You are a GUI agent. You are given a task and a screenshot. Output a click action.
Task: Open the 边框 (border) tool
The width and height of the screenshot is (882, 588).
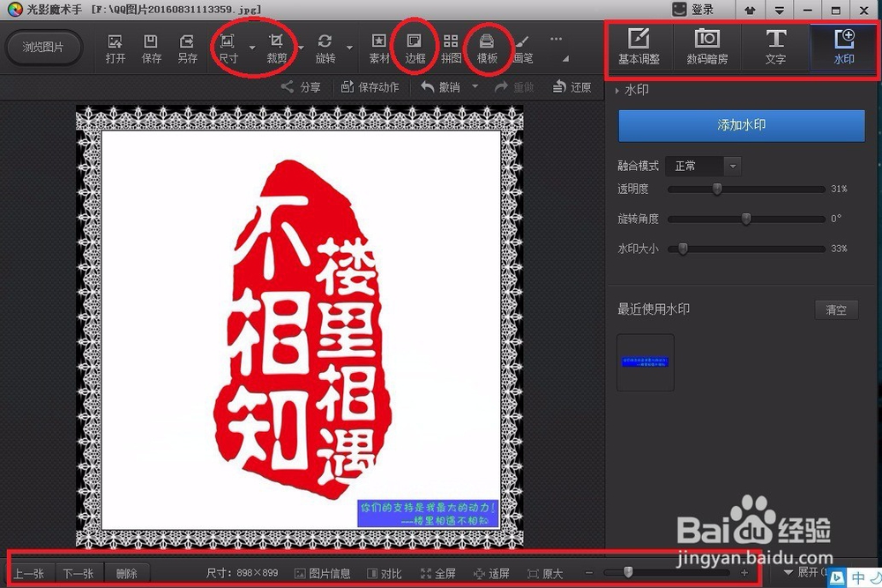pyautogui.click(x=415, y=48)
